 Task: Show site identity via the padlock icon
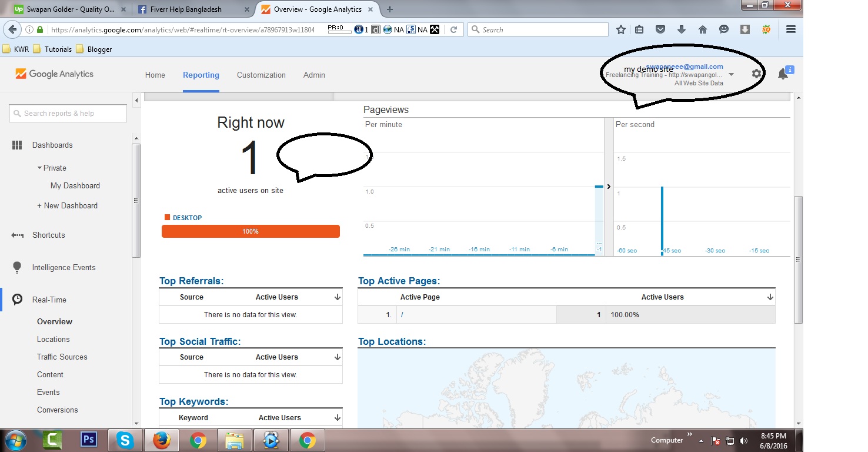click(40, 29)
